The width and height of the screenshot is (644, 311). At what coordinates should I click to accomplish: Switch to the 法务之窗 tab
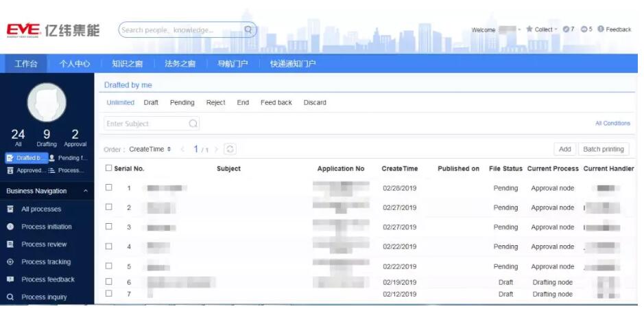click(180, 64)
